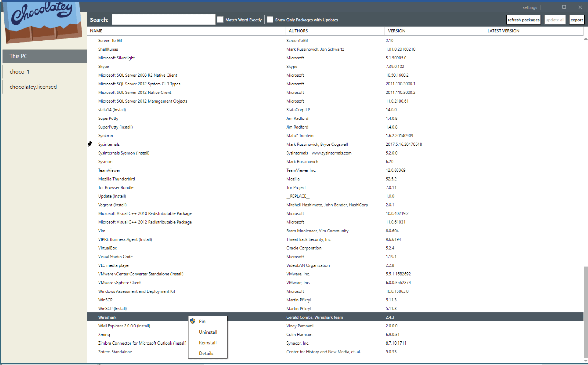The height and width of the screenshot is (365, 588).
Task: Choose Uninstall from the context menu
Action: [208, 332]
